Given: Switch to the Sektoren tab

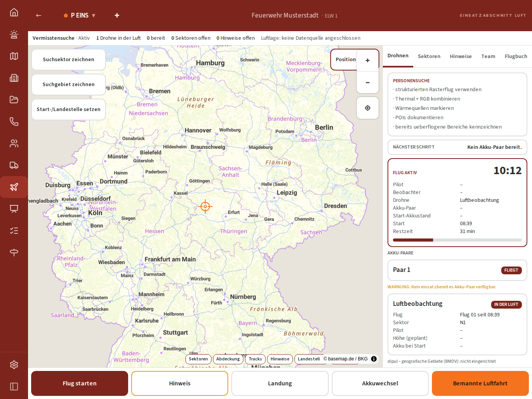Looking at the screenshot, I should (429, 56).
